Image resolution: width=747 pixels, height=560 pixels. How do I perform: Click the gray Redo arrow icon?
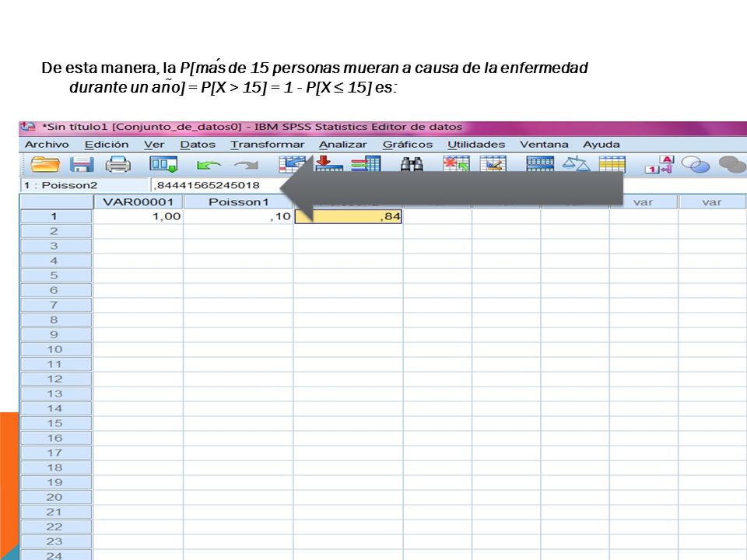coord(247,165)
